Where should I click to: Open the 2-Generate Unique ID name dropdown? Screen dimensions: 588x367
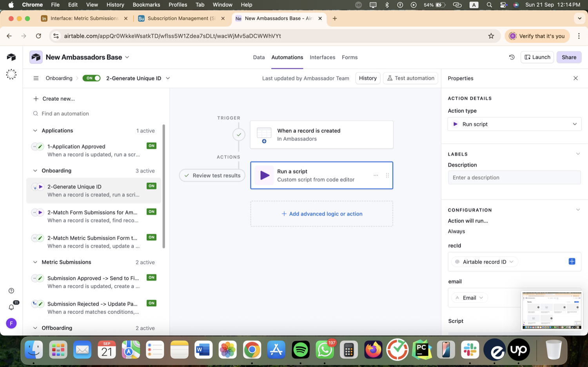click(x=168, y=78)
